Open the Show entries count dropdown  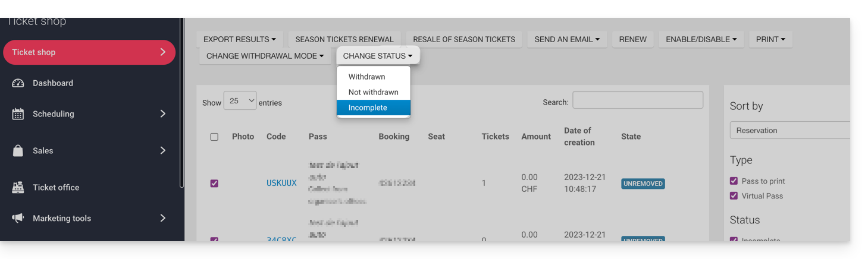click(x=240, y=101)
